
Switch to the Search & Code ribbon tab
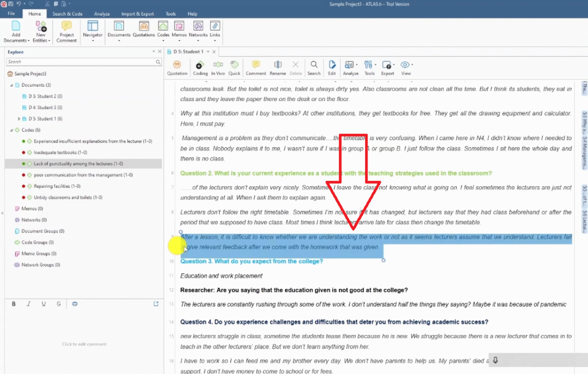point(67,13)
